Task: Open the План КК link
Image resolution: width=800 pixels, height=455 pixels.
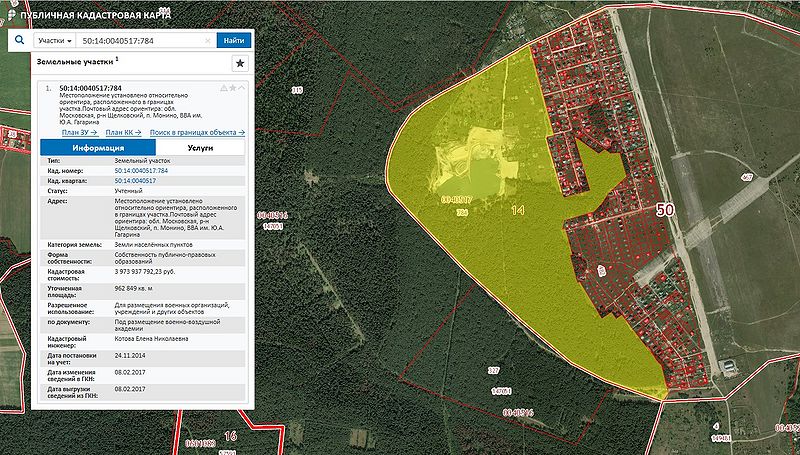Action: coord(123,132)
